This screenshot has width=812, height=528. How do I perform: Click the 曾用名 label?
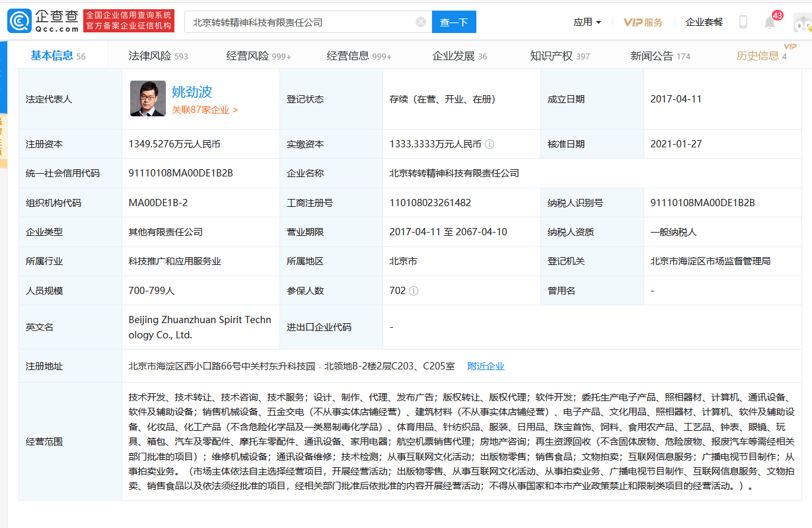(562, 291)
